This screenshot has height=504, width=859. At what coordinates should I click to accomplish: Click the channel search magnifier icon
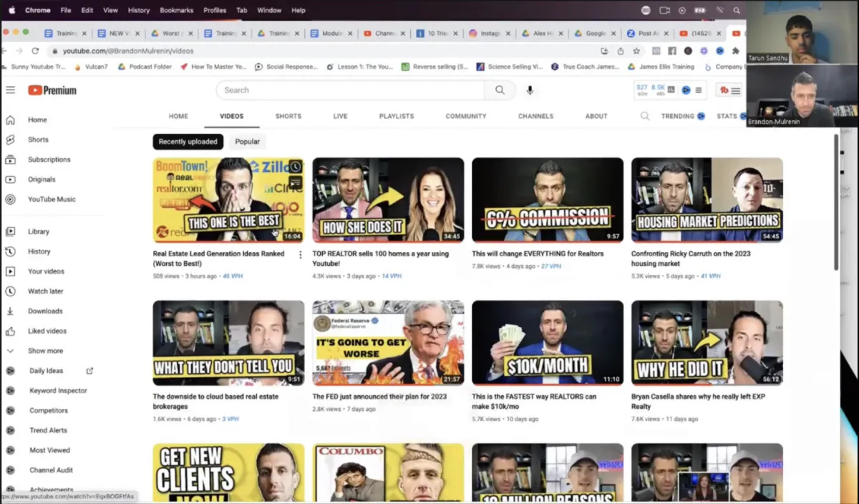[x=645, y=116]
